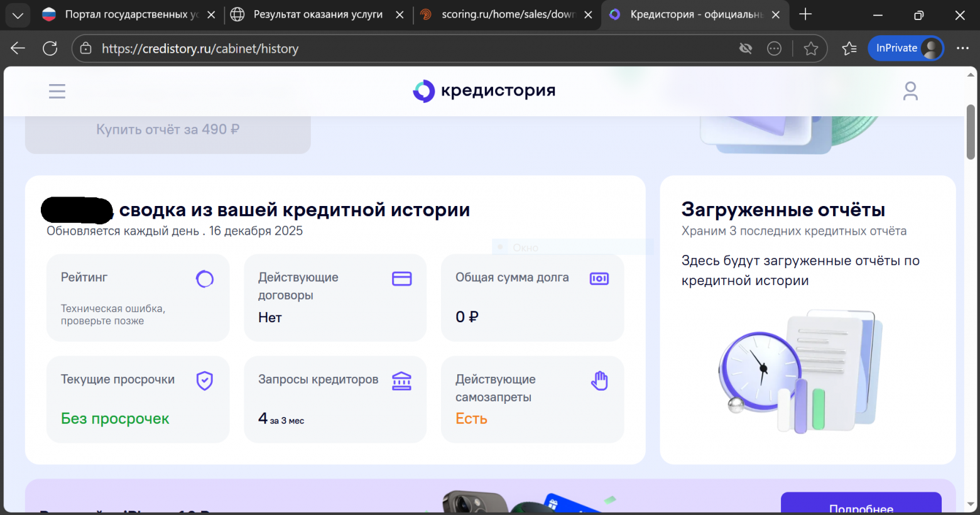Add the current page to favorites
This screenshot has height=515, width=980.
[x=810, y=48]
